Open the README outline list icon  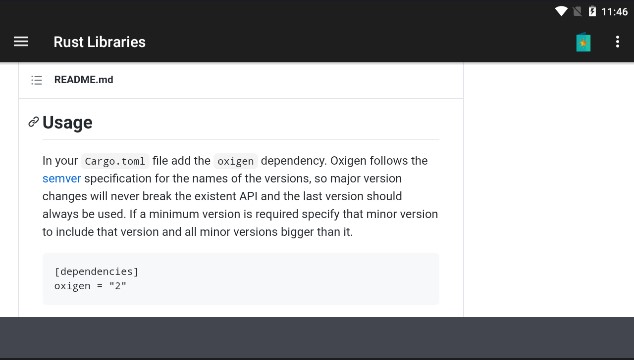pyautogui.click(x=36, y=80)
